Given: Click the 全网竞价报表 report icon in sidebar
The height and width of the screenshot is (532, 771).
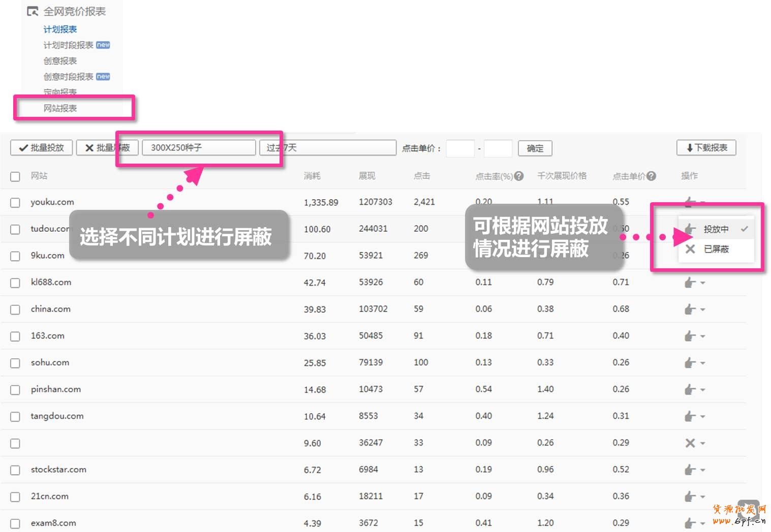Looking at the screenshot, I should [32, 10].
